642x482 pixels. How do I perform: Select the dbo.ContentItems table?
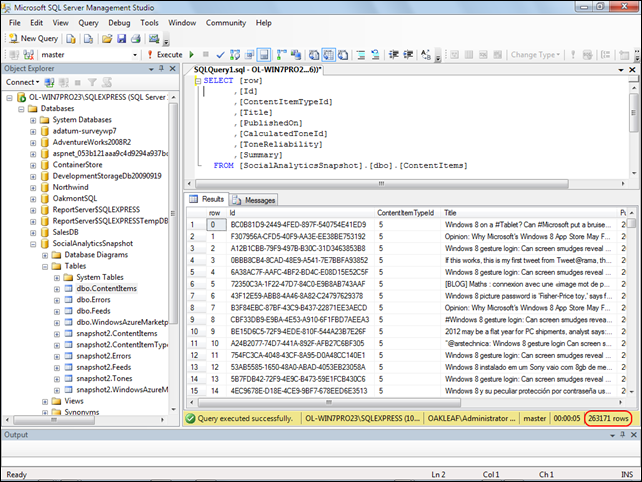tap(106, 288)
